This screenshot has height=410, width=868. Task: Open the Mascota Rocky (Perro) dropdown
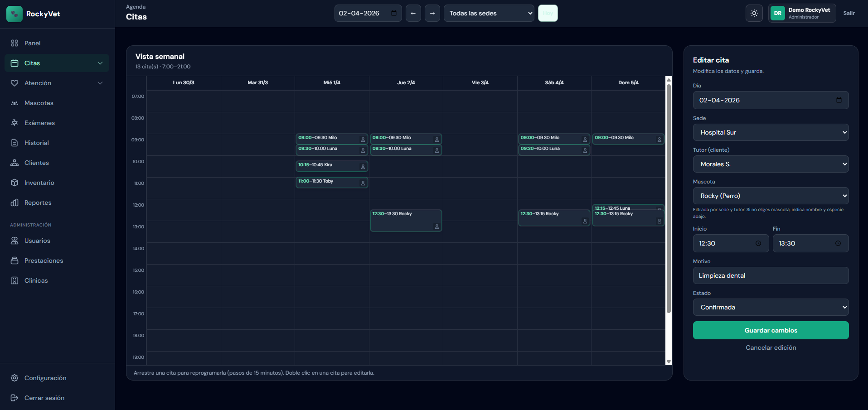(x=771, y=196)
